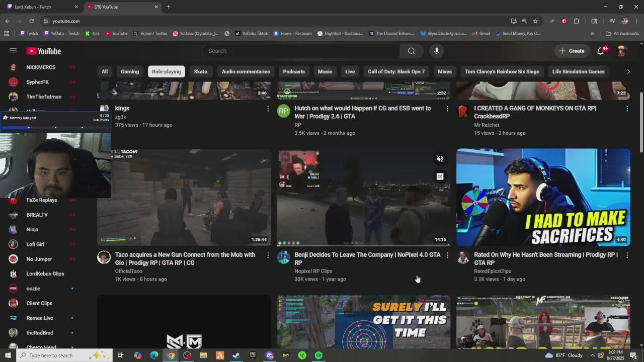This screenshot has height=362, width=644.
Task: Open more options for the 'kings' video
Action: point(268,109)
